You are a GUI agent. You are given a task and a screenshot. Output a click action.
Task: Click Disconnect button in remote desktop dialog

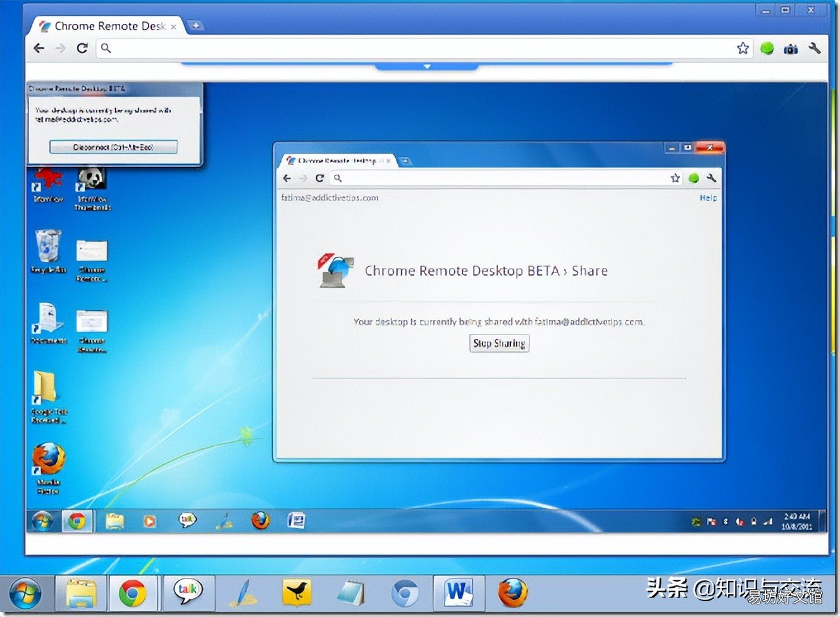(x=113, y=147)
